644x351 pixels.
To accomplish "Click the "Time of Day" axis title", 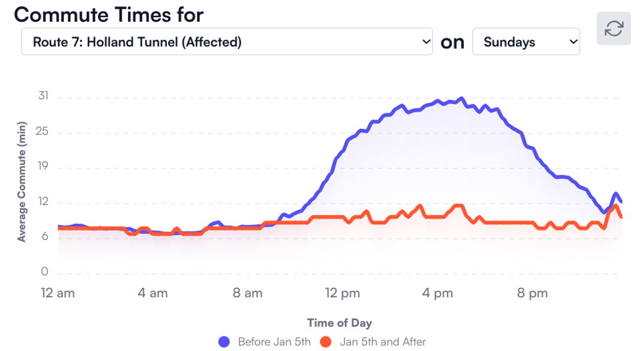I will tap(339, 323).
